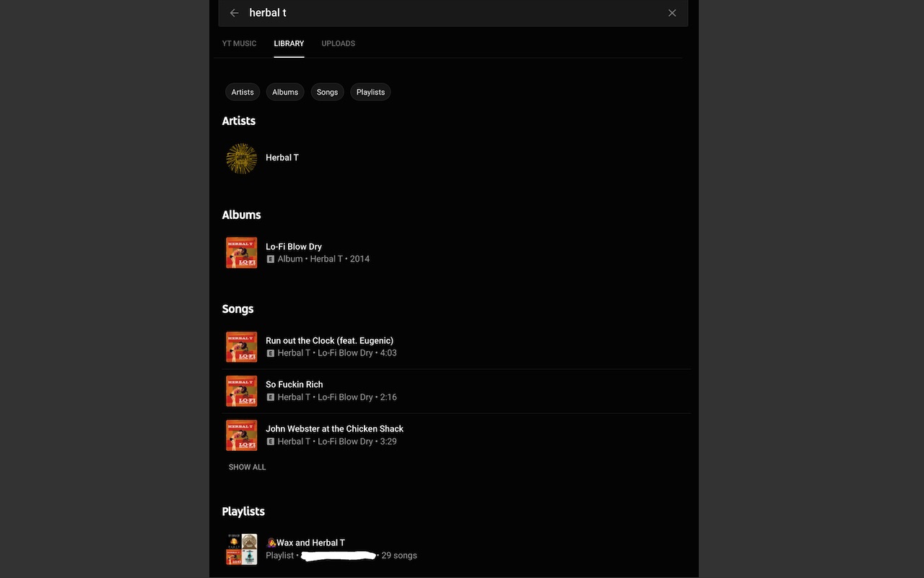
Task: Select the song So Fuckin Rich
Action: click(295, 384)
